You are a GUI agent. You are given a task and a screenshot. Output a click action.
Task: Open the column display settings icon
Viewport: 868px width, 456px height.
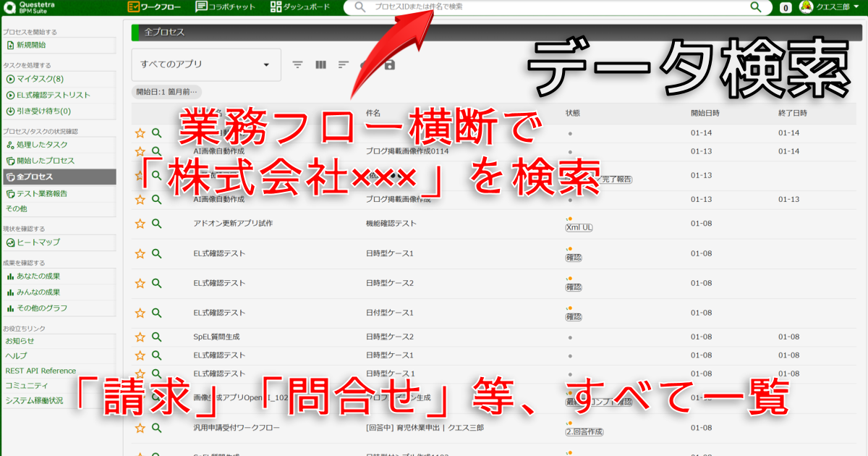tap(321, 64)
